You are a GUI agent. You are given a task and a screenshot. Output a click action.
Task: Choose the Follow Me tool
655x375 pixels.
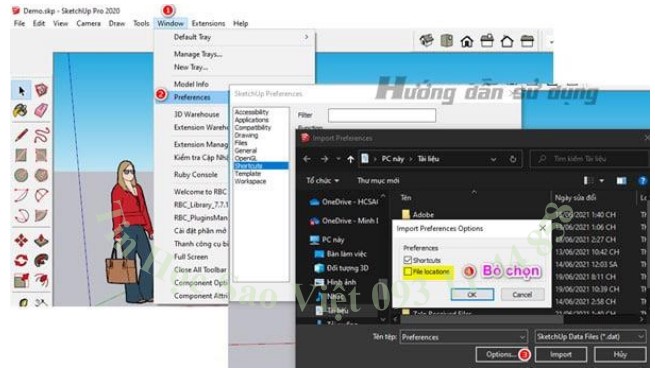[x=41, y=260]
